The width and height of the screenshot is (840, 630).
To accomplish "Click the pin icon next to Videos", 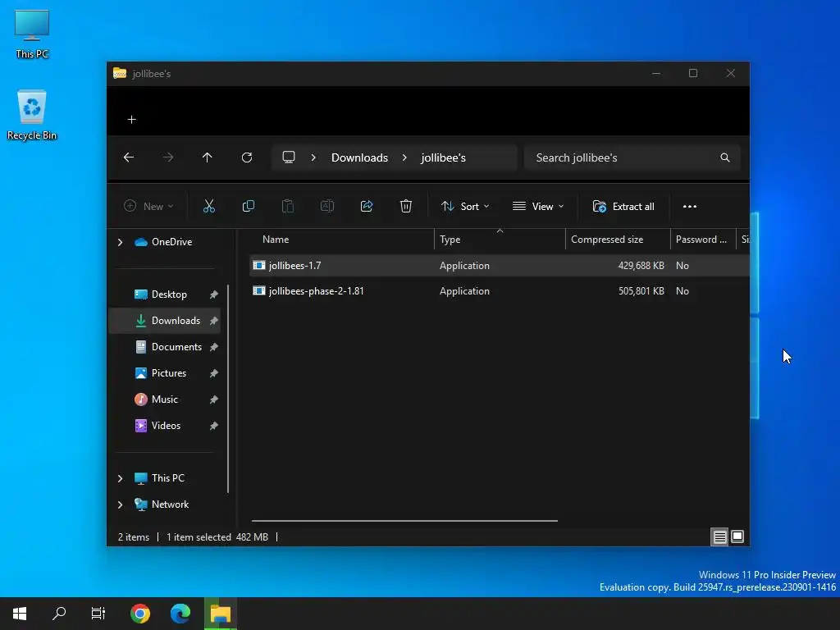I will [x=214, y=426].
